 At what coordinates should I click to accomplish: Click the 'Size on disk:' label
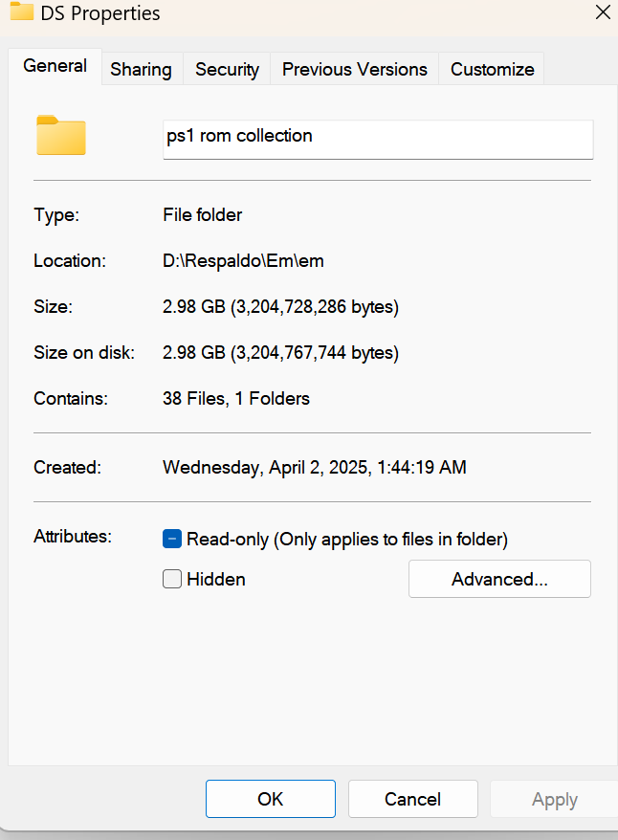point(84,353)
